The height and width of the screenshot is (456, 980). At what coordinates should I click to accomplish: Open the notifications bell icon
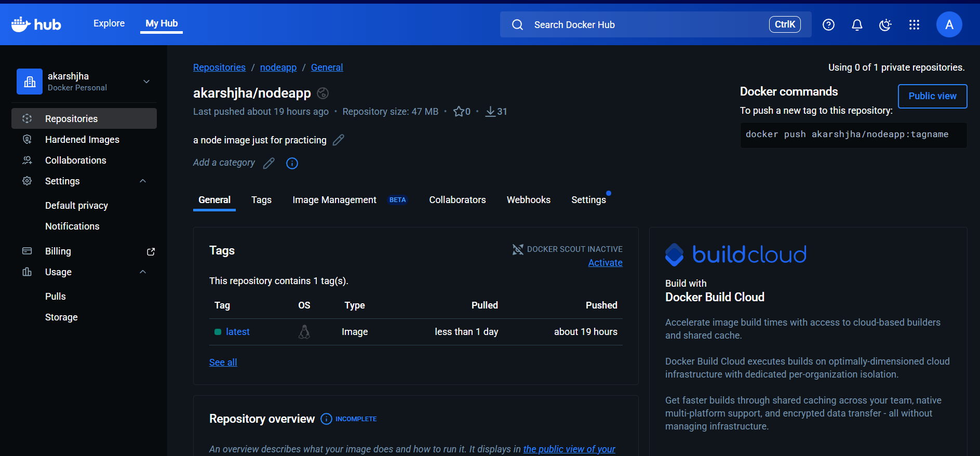[x=857, y=24]
